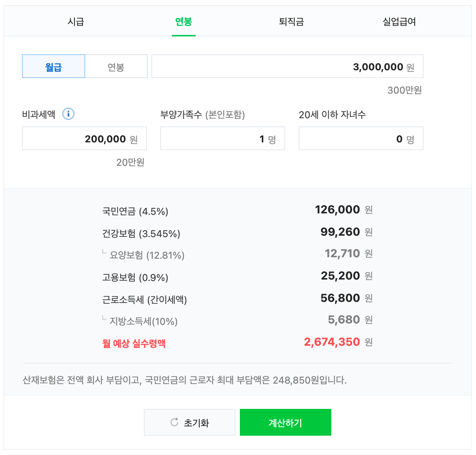The image size is (476, 455).
Task: Click the 건강보험 (3.545%) row label
Action: pyautogui.click(x=141, y=234)
